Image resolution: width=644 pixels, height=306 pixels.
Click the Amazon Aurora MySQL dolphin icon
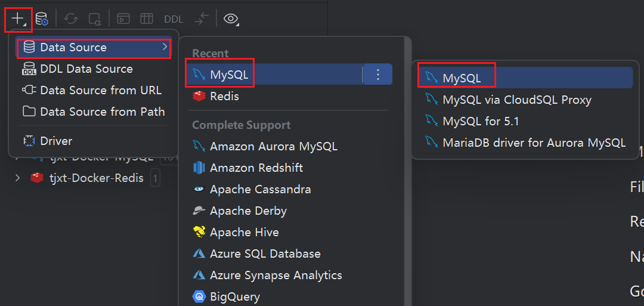pyautogui.click(x=199, y=146)
